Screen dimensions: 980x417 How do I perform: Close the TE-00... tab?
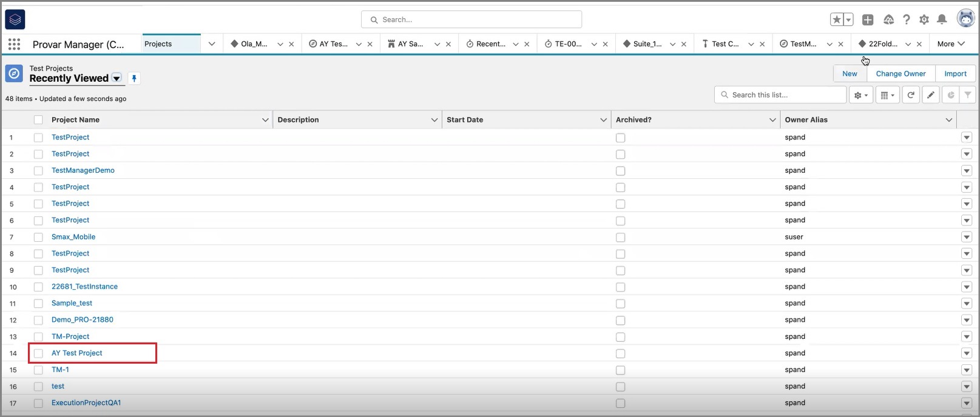pos(606,44)
